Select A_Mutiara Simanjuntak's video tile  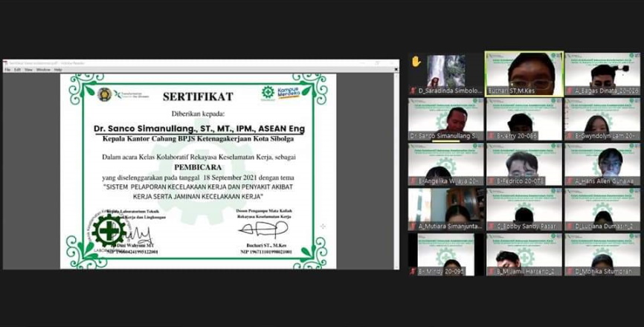pos(445,209)
